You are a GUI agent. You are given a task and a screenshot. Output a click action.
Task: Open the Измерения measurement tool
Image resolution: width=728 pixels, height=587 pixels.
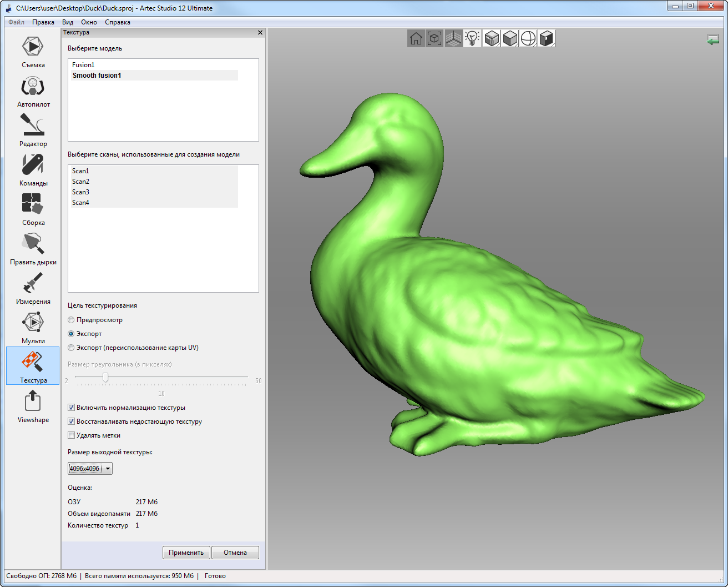[33, 284]
